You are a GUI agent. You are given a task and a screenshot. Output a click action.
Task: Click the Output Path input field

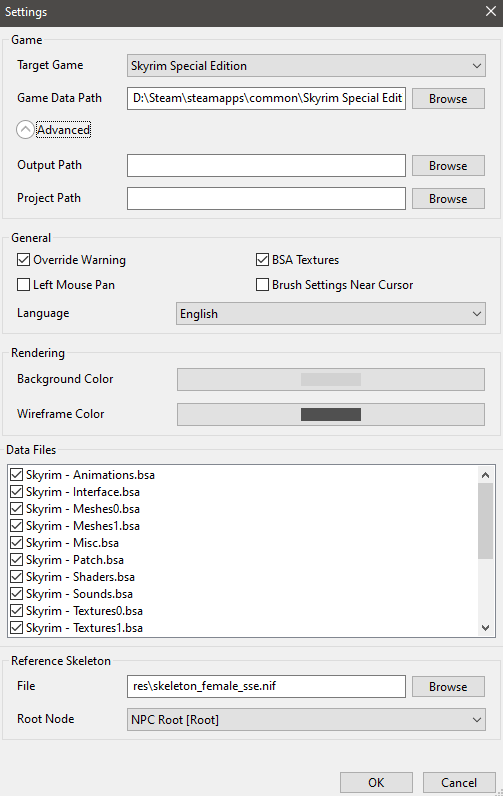click(x=266, y=165)
